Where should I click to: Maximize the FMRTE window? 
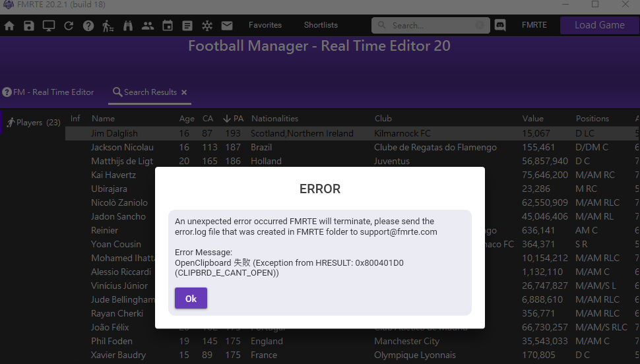[595, 4]
